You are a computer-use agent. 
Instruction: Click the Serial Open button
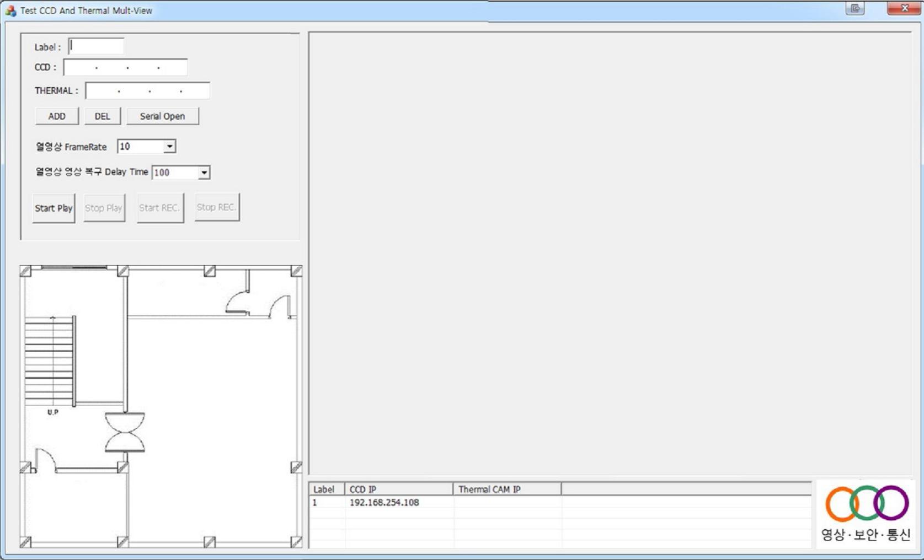click(x=162, y=116)
